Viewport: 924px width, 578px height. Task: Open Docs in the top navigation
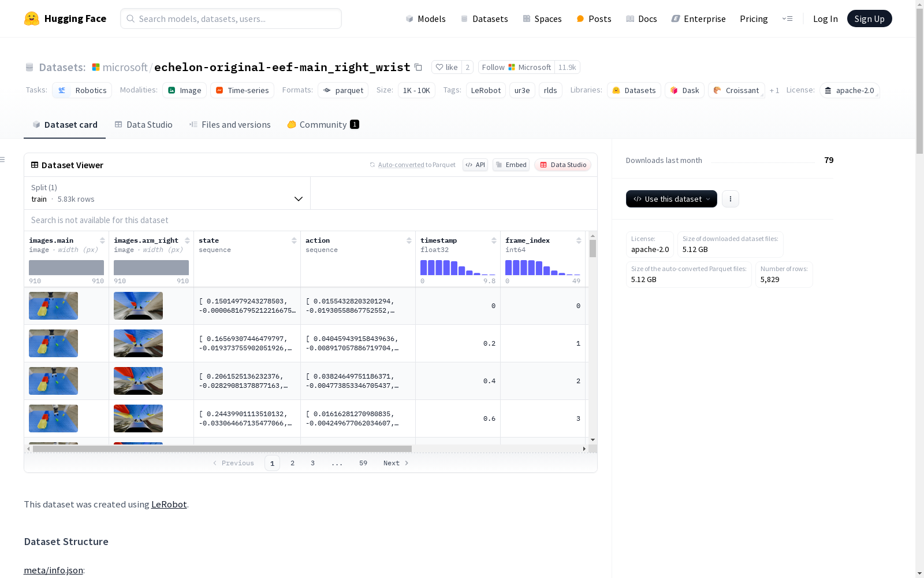642,18
